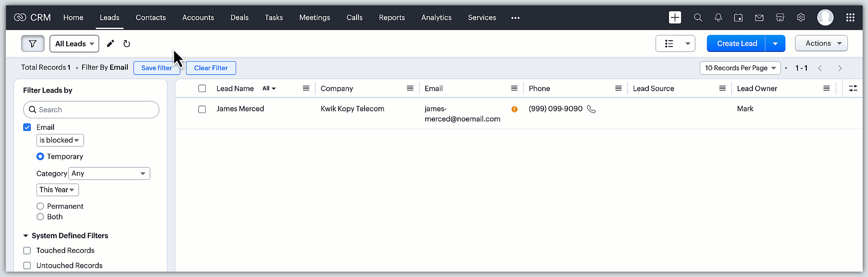Open the settings gear
Image resolution: width=868 pixels, height=277 pixels.
click(801, 17)
